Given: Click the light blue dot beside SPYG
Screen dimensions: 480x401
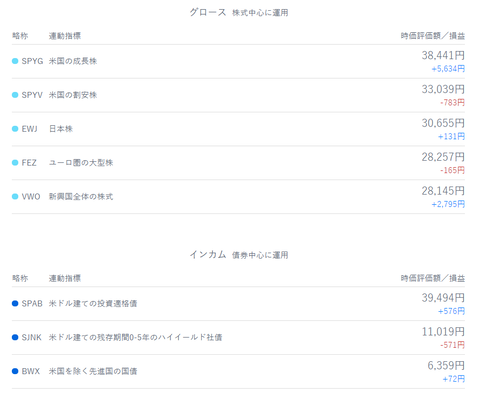Looking at the screenshot, I should pyautogui.click(x=15, y=61).
